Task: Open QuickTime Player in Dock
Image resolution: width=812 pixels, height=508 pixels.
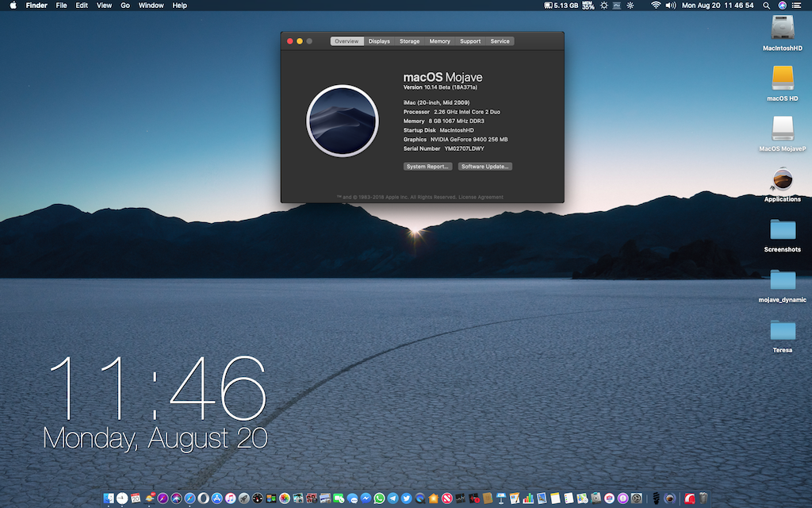Action: tap(420, 498)
